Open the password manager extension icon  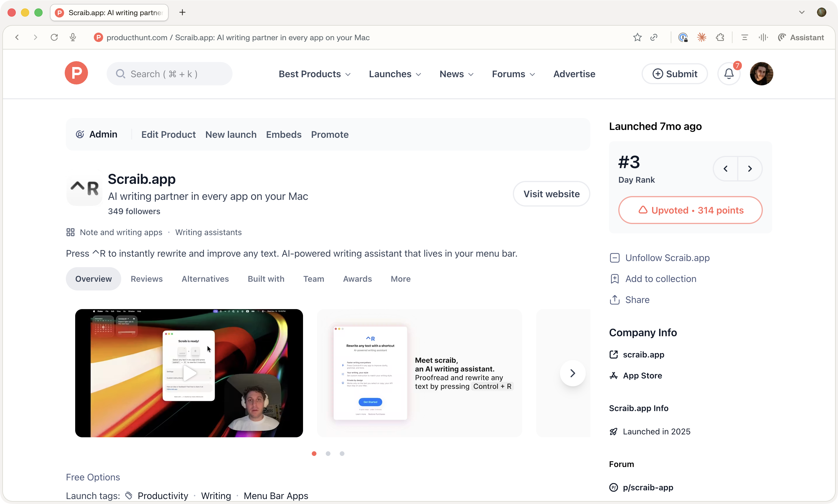tap(683, 37)
